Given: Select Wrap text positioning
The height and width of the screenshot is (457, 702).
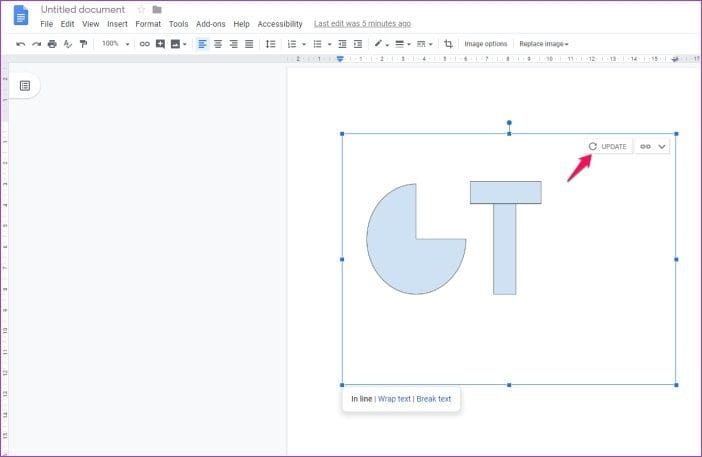Looking at the screenshot, I should tap(394, 399).
